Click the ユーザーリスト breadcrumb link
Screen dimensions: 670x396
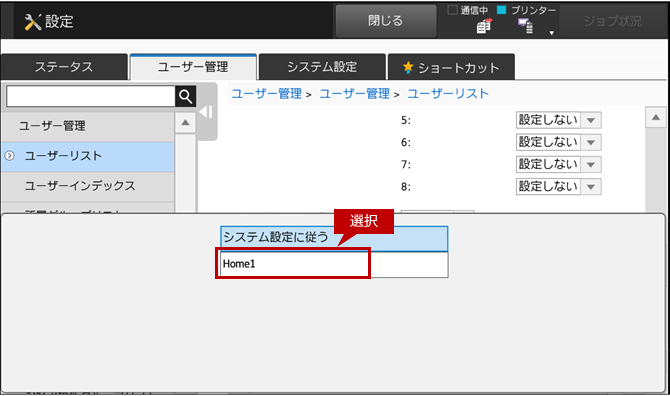448,94
